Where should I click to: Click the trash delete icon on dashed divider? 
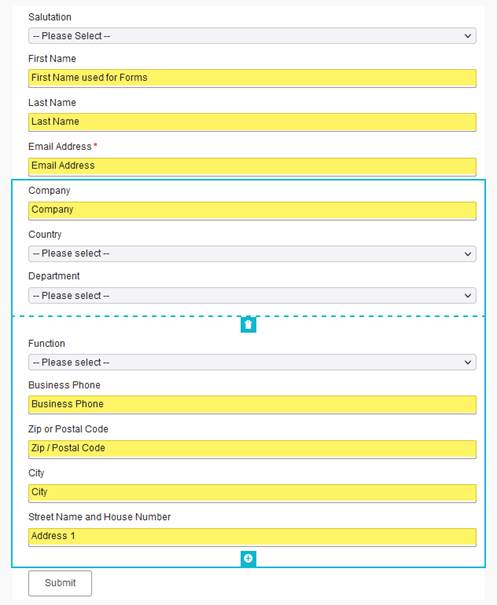248,324
